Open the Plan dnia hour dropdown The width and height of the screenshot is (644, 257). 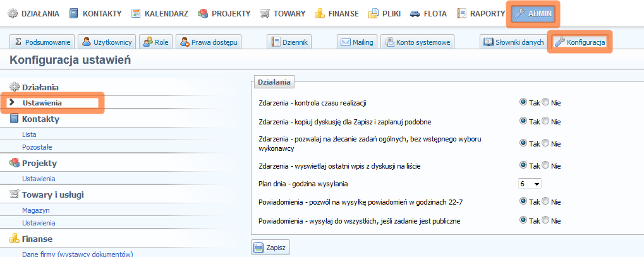tap(530, 184)
